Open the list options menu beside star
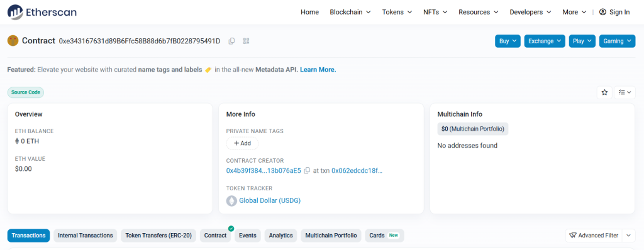The width and height of the screenshot is (644, 250). [x=625, y=92]
